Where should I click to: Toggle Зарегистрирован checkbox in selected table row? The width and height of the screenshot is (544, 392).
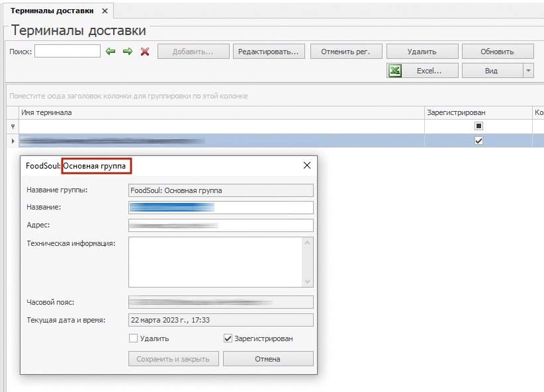pos(478,141)
